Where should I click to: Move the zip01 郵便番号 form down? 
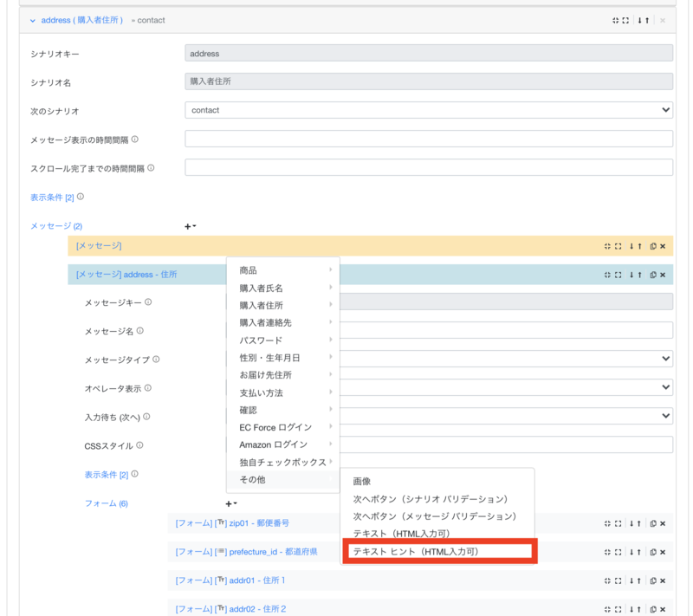tap(631, 524)
